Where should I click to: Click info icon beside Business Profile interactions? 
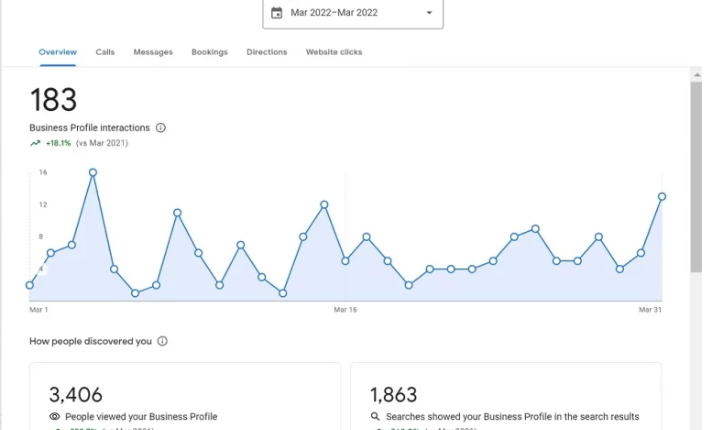click(x=161, y=128)
